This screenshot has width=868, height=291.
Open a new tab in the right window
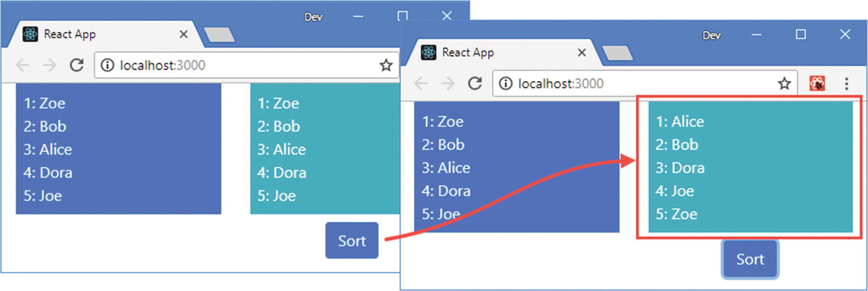[617, 53]
